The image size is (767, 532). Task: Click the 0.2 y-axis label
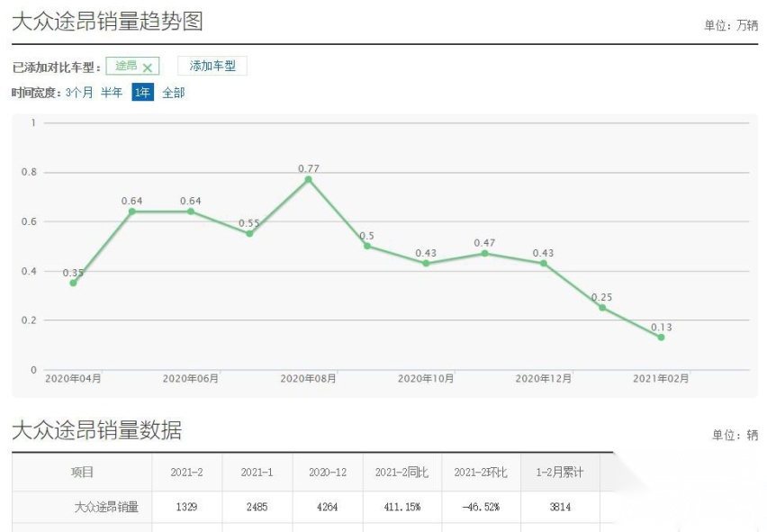point(29,320)
